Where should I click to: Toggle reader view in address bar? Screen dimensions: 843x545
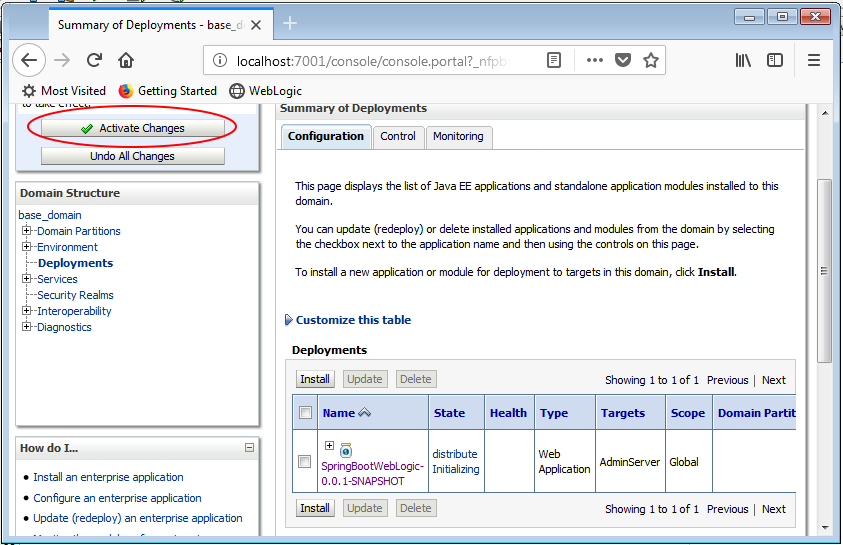(554, 60)
